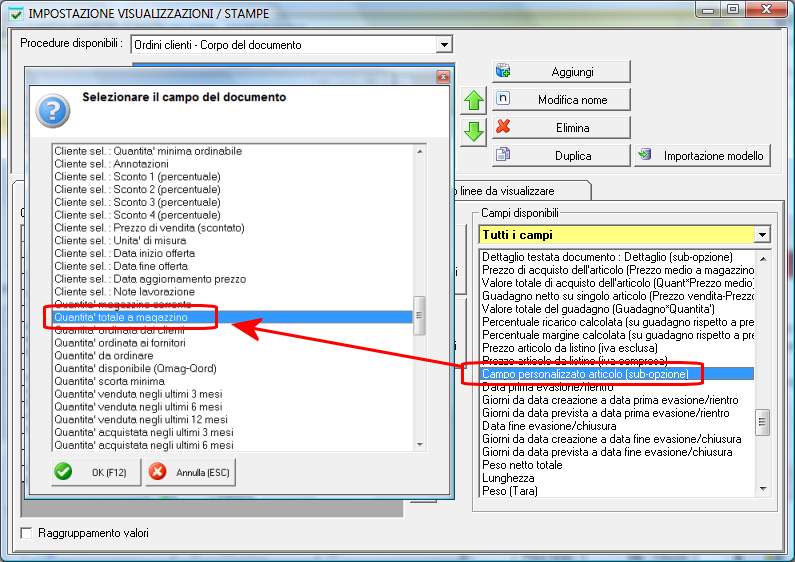Click the Duplica button
Image resolution: width=795 pixels, height=562 pixels.
(x=561, y=155)
